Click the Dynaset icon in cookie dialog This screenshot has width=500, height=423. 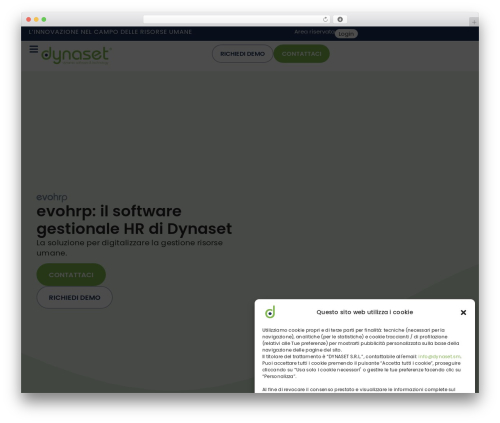tap(270, 312)
